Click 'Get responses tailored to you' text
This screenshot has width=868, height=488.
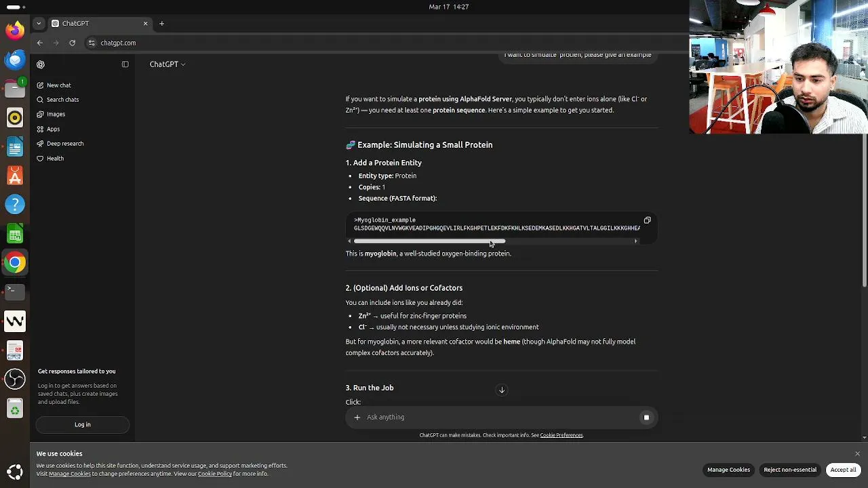coord(77,371)
